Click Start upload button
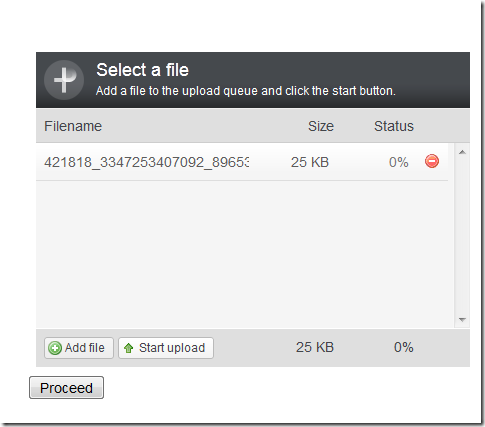 tap(166, 348)
